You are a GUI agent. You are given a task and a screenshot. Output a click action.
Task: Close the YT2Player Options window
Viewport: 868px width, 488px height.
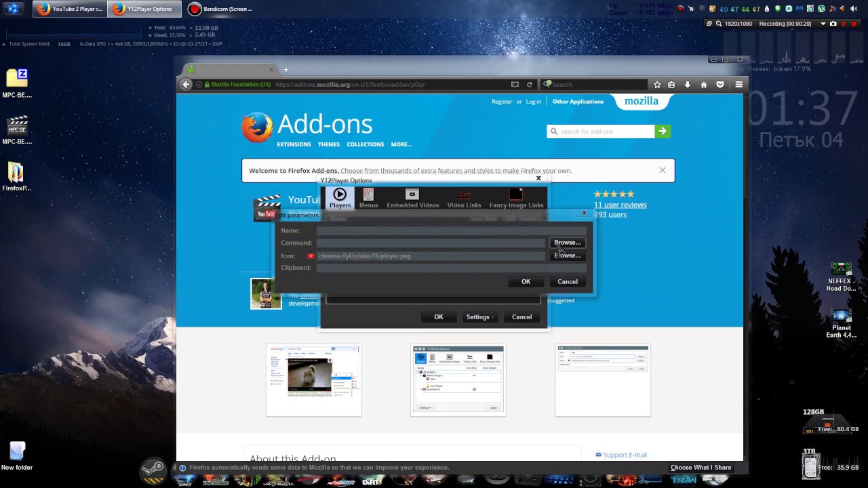[x=538, y=178]
